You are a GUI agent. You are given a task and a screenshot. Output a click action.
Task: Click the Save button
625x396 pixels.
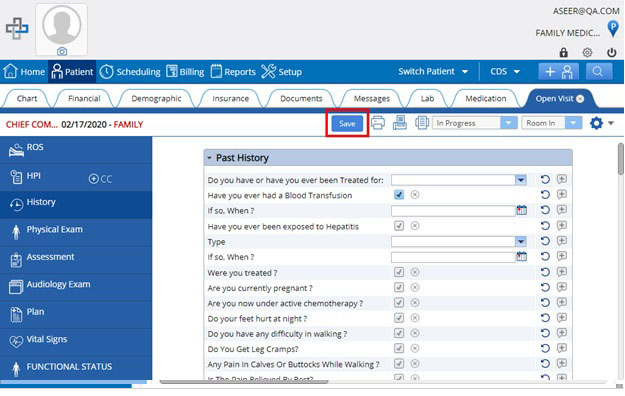[x=347, y=123]
